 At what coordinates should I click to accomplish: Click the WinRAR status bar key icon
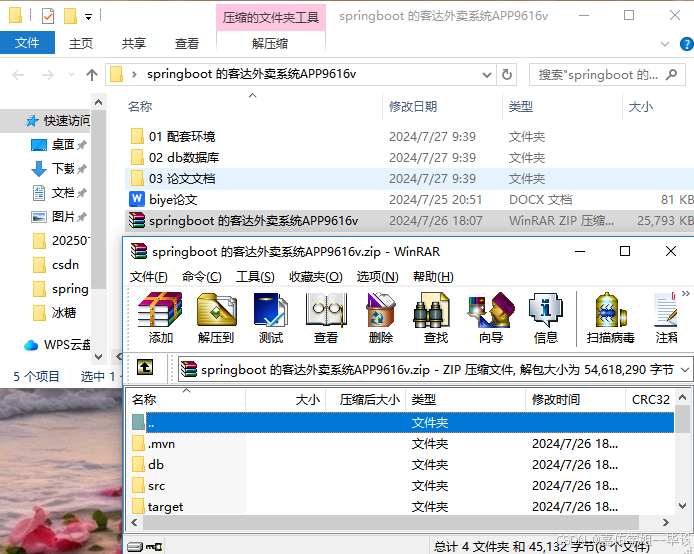pos(154,547)
